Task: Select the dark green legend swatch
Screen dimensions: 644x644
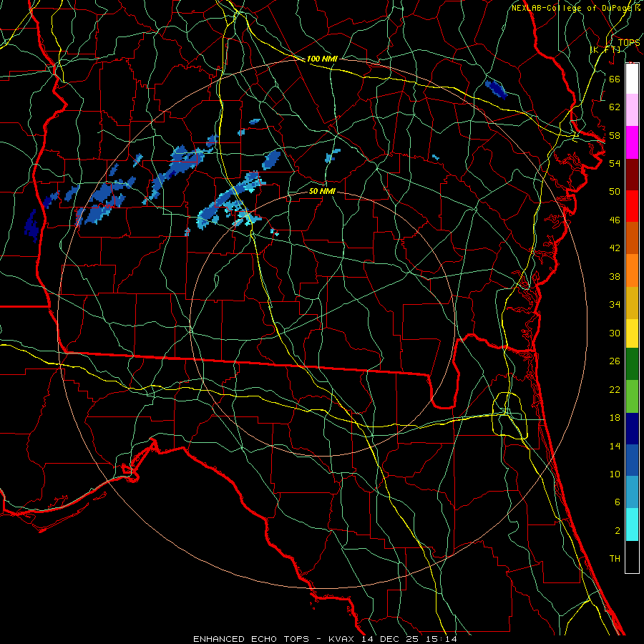Action: pos(632,364)
